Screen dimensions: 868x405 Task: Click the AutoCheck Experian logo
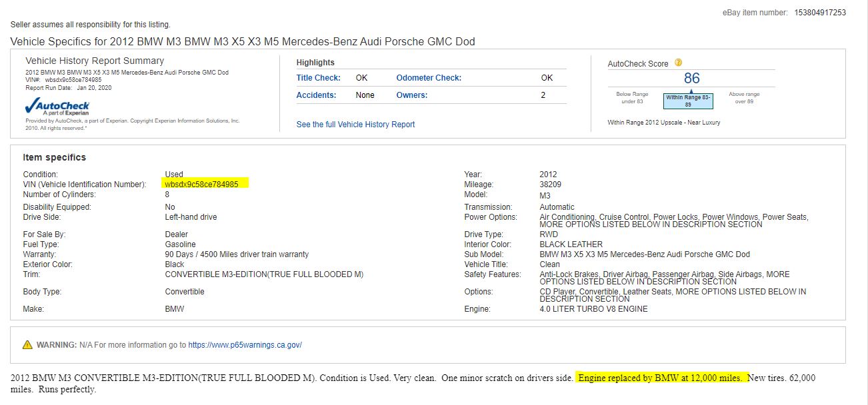[x=57, y=107]
